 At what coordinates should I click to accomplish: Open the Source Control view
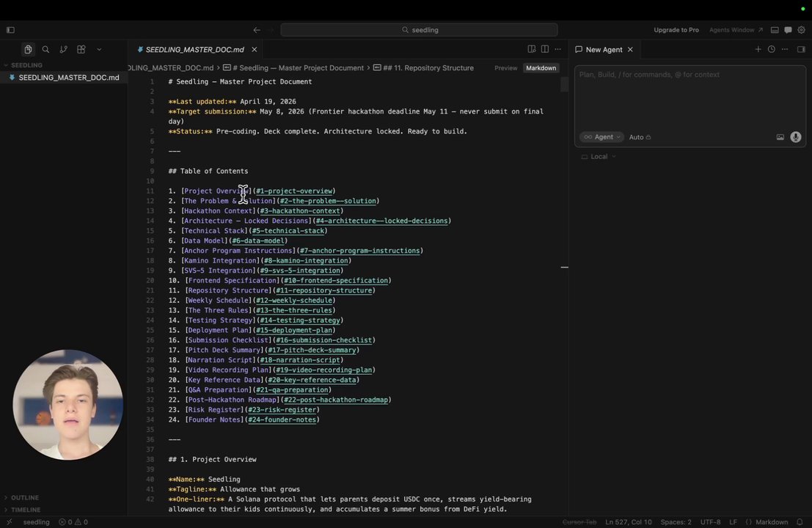pyautogui.click(x=63, y=50)
